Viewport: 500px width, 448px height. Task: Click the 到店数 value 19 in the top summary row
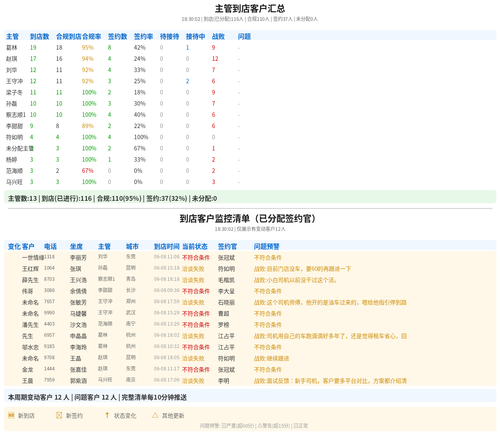coord(33,48)
